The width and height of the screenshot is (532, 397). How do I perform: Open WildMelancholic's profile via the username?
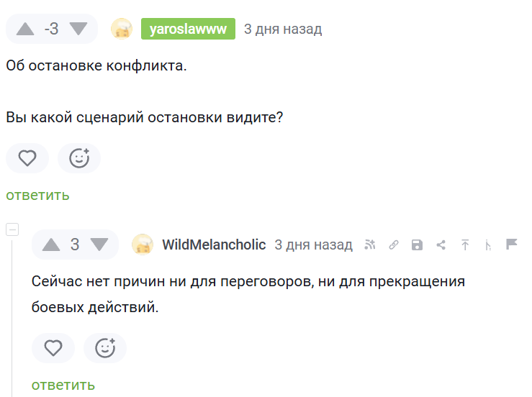pos(214,245)
